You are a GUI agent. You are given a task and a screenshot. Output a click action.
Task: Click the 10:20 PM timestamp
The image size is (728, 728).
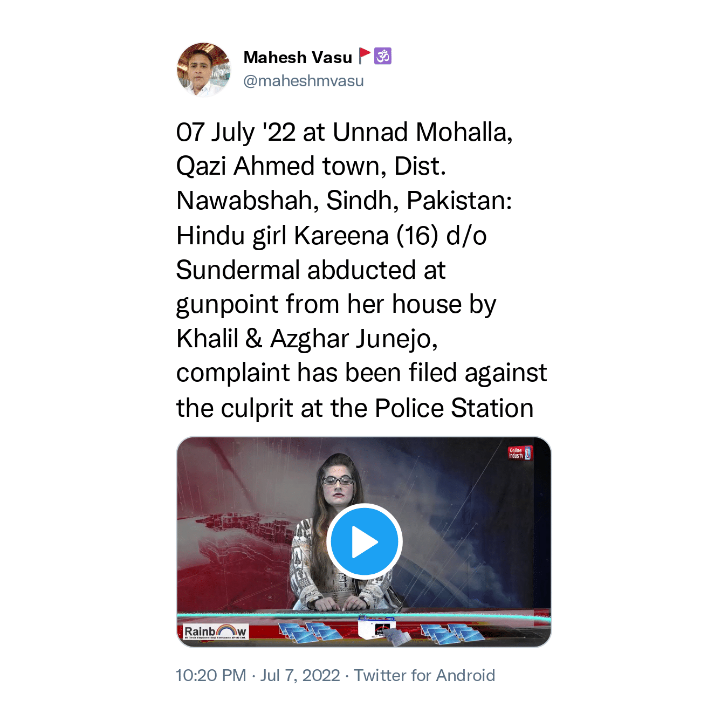(x=211, y=675)
